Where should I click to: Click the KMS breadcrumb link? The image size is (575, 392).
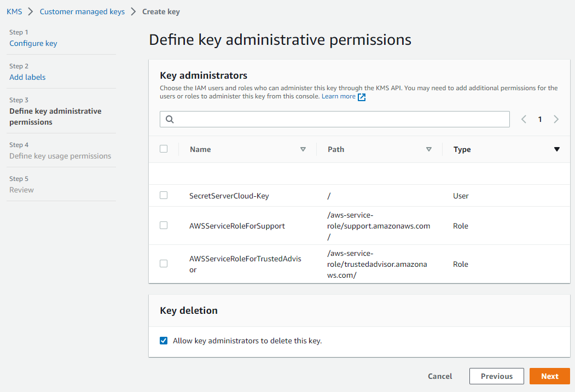(14, 11)
